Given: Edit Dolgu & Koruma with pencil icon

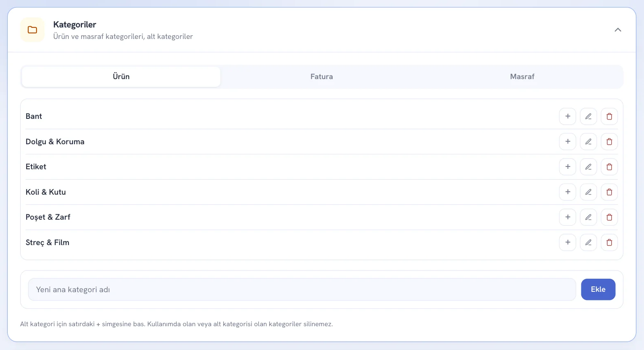Looking at the screenshot, I should (x=588, y=141).
